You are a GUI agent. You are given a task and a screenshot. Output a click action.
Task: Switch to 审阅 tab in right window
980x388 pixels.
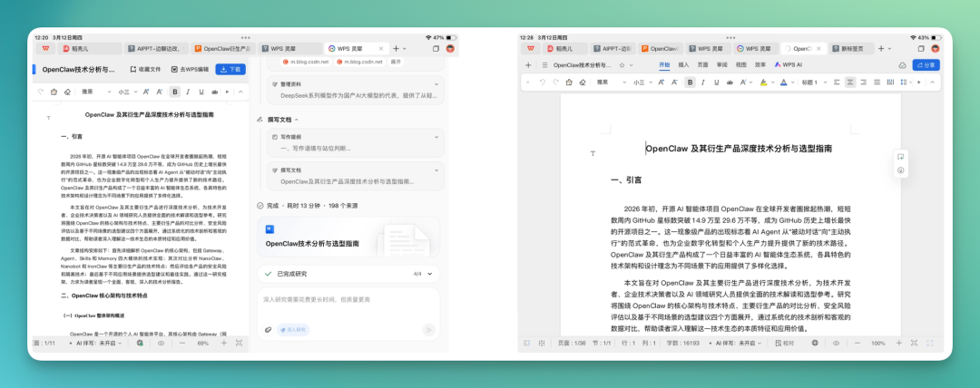pyautogui.click(x=722, y=65)
